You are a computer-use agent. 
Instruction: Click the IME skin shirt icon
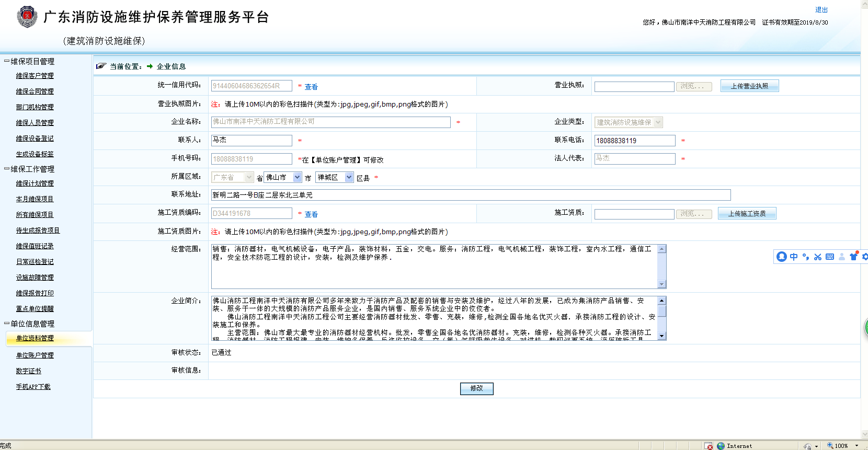[853, 257]
